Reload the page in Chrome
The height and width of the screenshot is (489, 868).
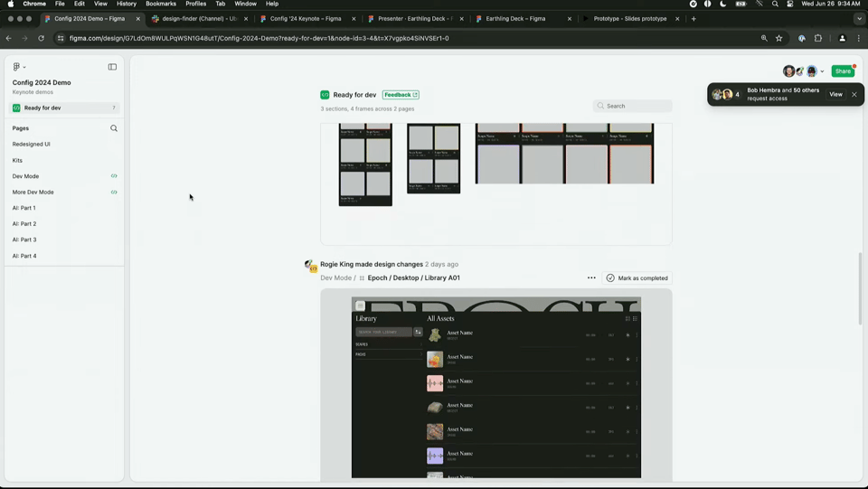[41, 38]
